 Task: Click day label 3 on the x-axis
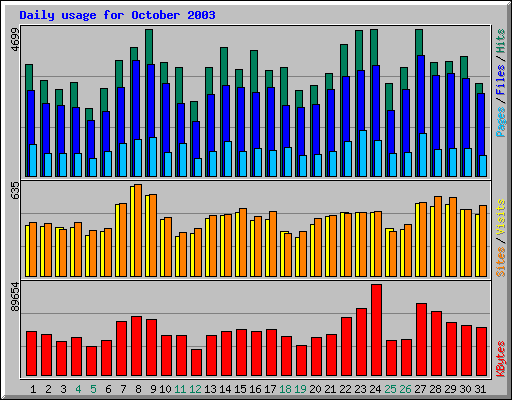coord(63,389)
